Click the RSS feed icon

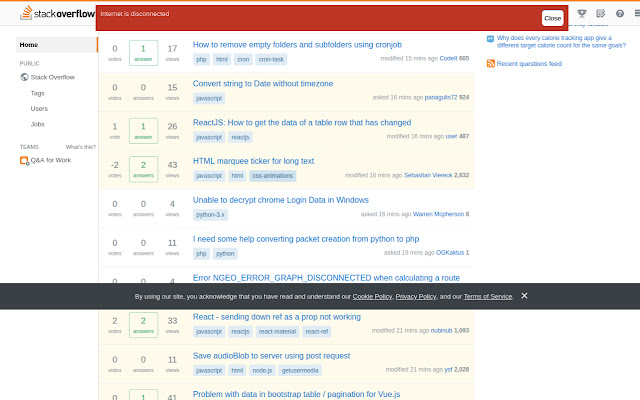point(490,63)
